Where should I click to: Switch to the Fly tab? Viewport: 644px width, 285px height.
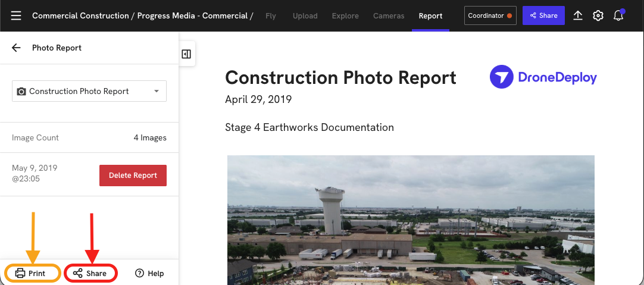click(x=271, y=15)
